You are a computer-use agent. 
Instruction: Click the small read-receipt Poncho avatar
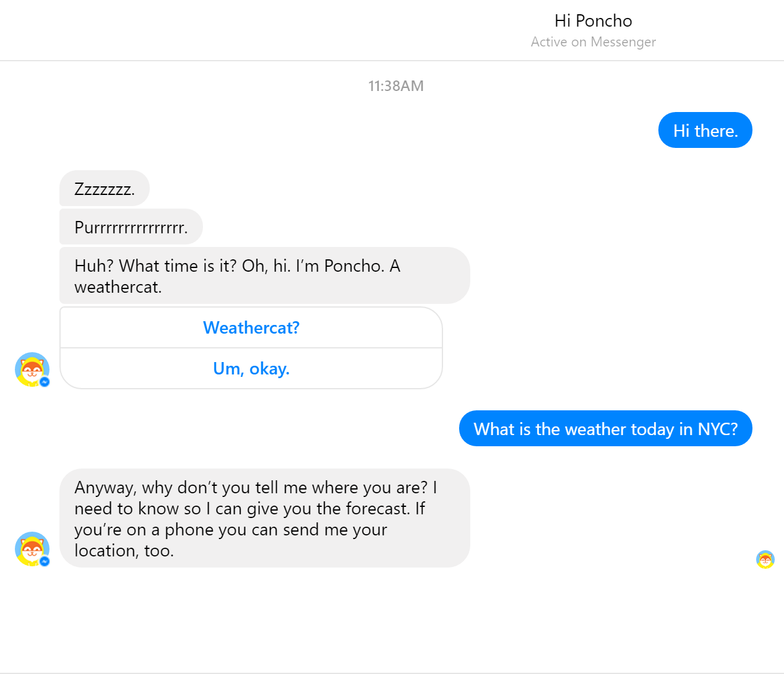pos(765,560)
